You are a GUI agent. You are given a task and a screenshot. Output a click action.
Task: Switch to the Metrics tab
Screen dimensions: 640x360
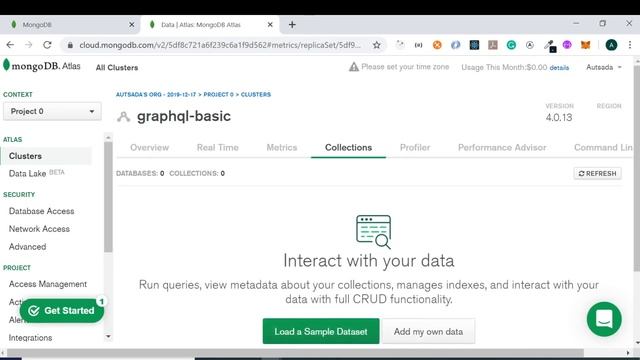[x=282, y=147]
